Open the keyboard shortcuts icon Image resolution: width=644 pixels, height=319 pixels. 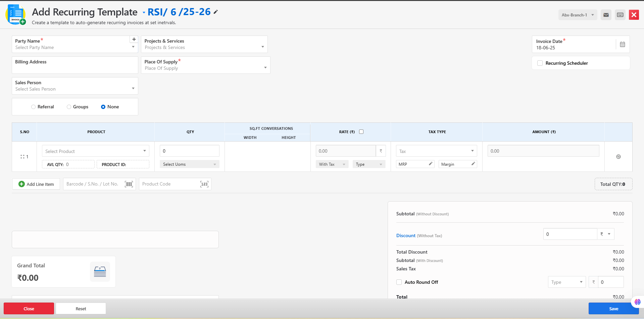pos(620,15)
